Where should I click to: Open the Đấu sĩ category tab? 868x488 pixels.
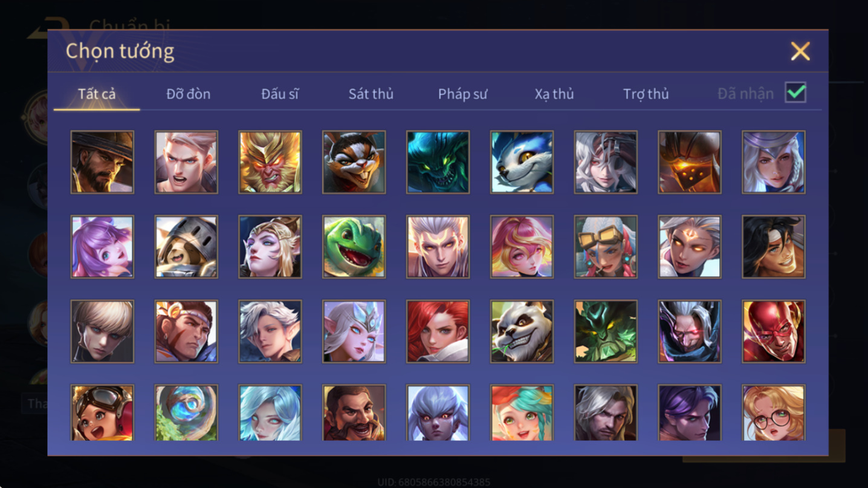click(280, 94)
